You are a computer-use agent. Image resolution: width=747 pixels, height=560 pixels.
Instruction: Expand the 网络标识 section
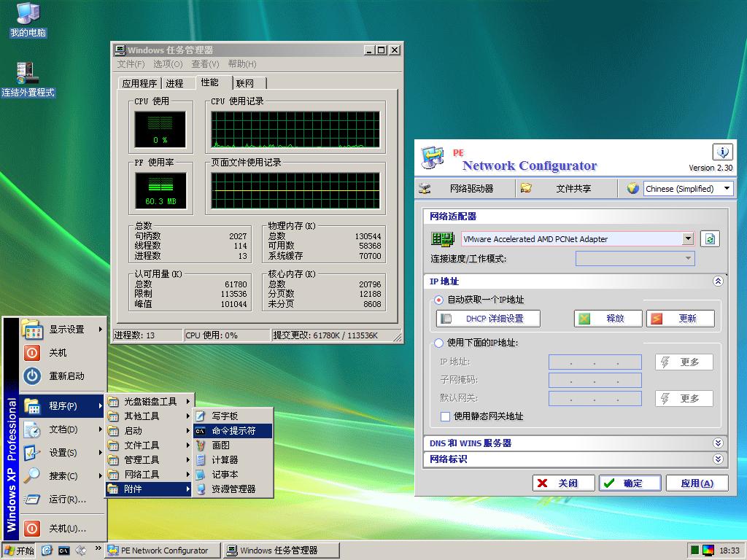[718, 459]
